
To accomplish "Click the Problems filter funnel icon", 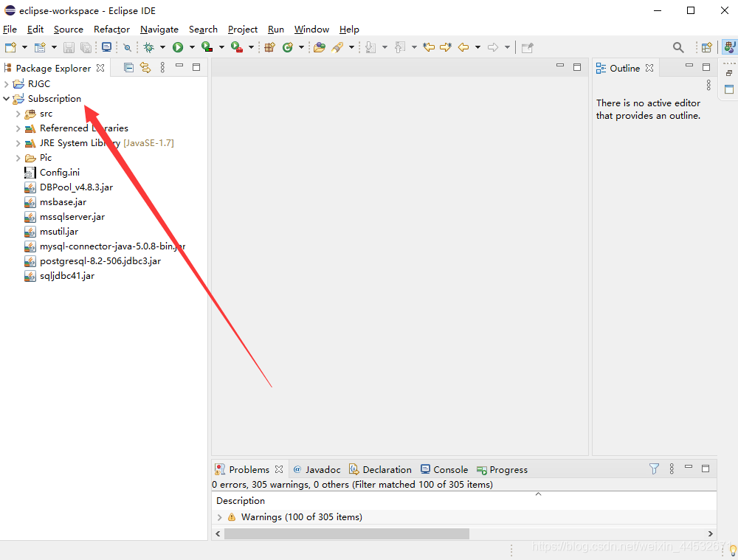I will [654, 469].
